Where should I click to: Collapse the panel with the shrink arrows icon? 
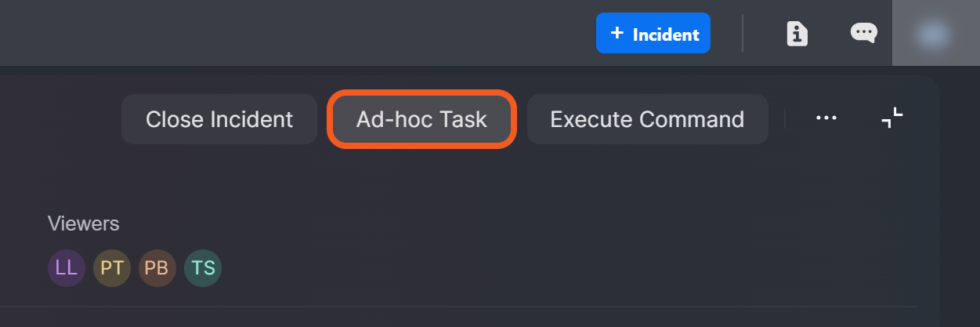tap(891, 118)
